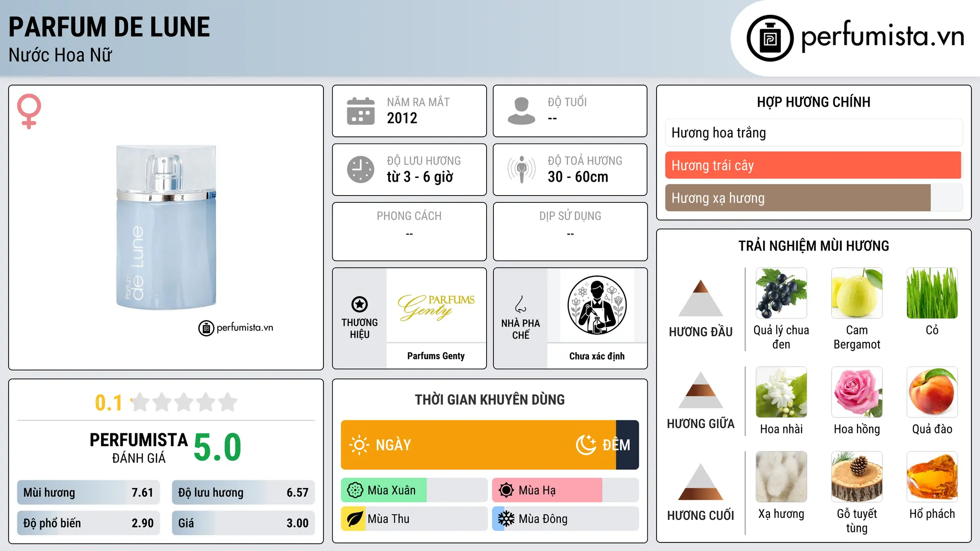Select the Gỗ tuyết tùng cedar note image

coord(857,477)
